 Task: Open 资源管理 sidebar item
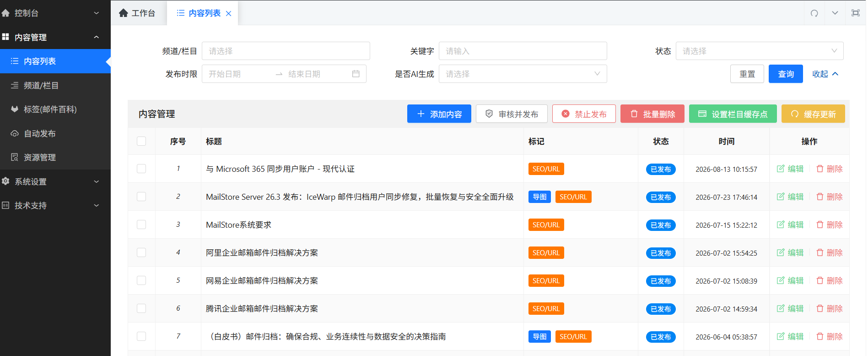55,157
